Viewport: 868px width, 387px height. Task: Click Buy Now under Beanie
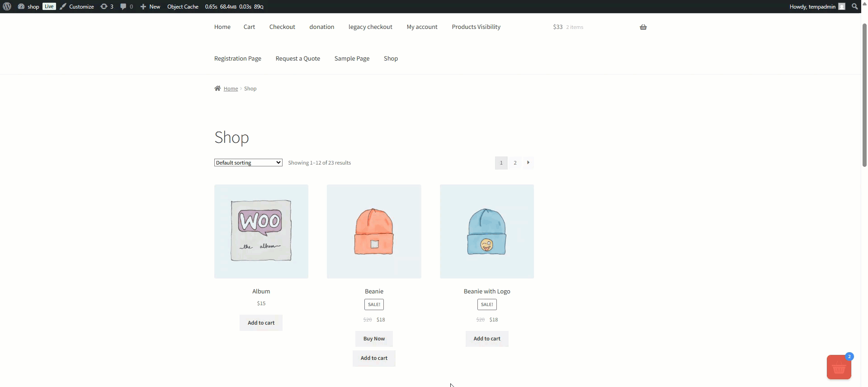tap(374, 339)
